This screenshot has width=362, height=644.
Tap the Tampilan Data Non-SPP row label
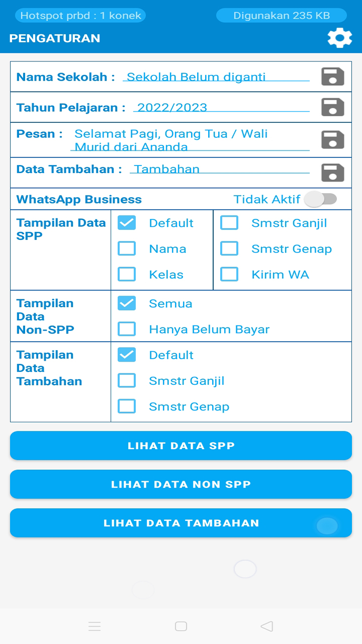(x=45, y=316)
